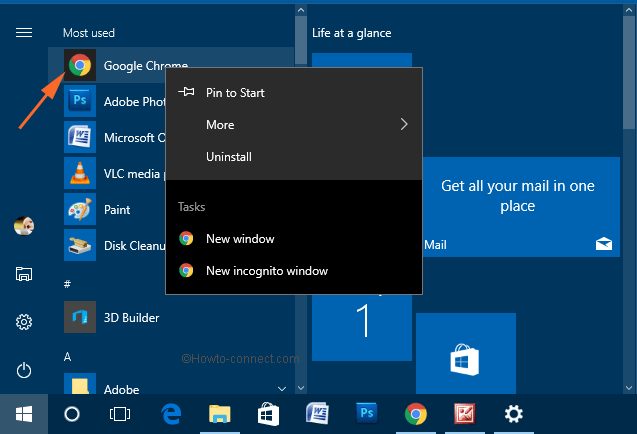The width and height of the screenshot is (637, 434).
Task: Click the Google Chrome icon in Most used
Action: pyautogui.click(x=80, y=65)
